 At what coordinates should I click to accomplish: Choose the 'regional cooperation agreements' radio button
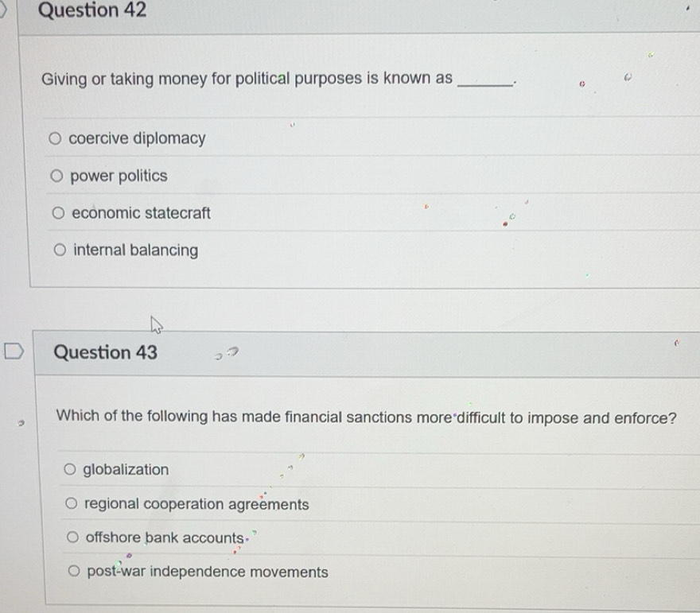(72, 504)
